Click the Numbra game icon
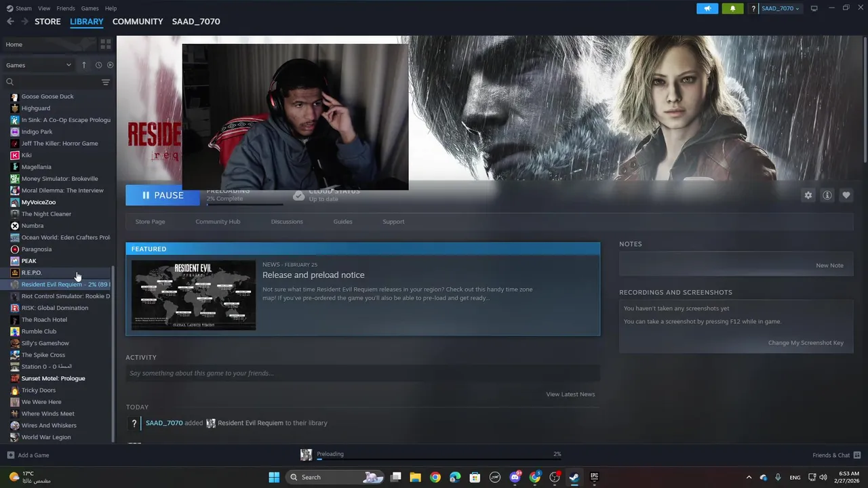The image size is (868, 488). (x=15, y=226)
